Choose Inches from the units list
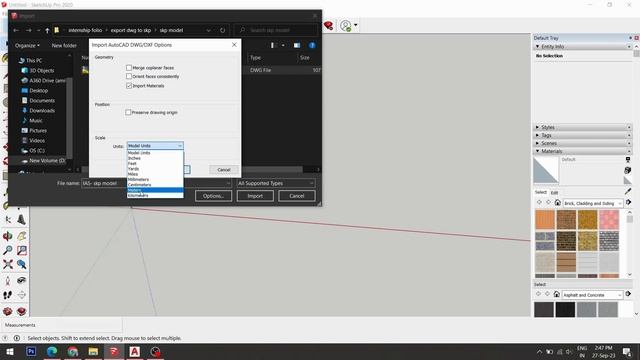 155,158
